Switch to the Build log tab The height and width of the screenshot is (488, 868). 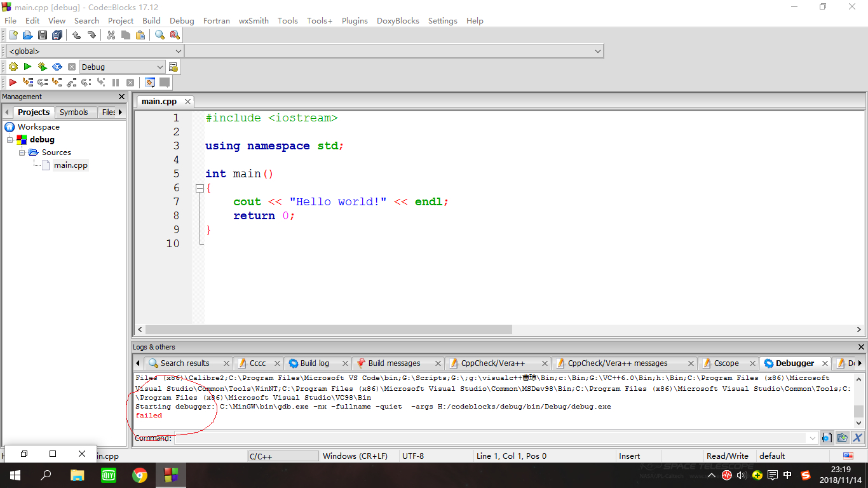click(x=315, y=363)
